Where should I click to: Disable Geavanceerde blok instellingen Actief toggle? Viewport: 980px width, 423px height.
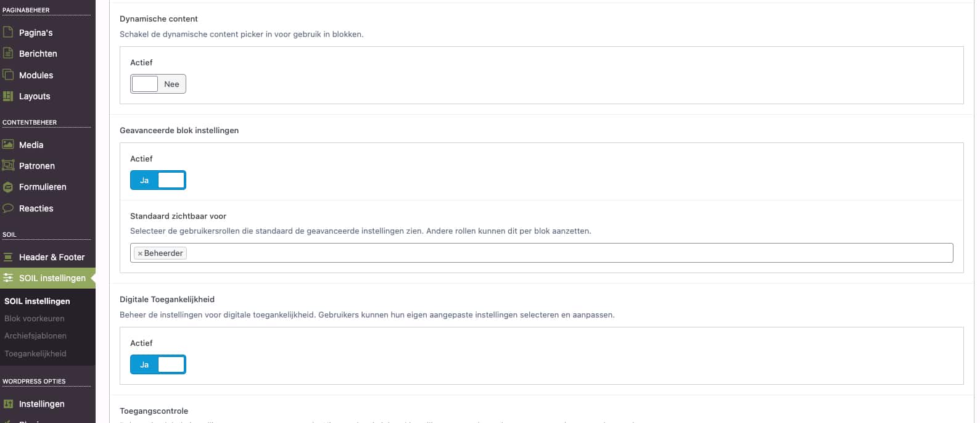tap(158, 180)
